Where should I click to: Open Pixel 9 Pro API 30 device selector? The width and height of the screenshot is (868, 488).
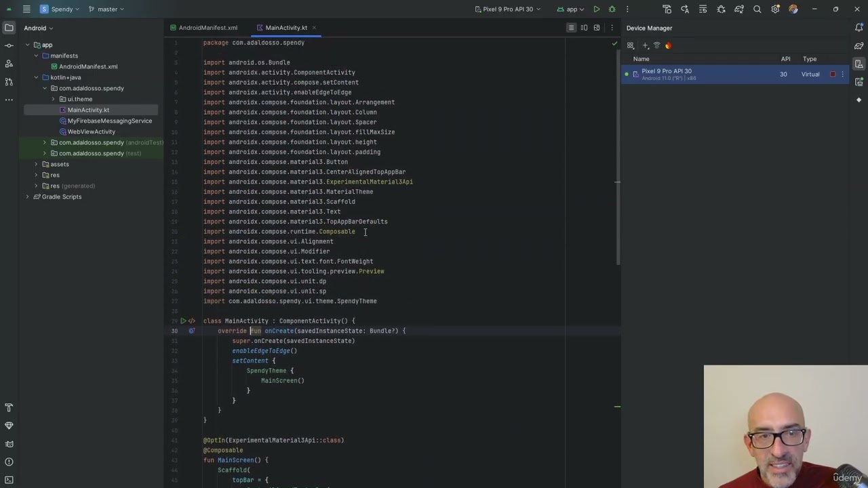508,9
